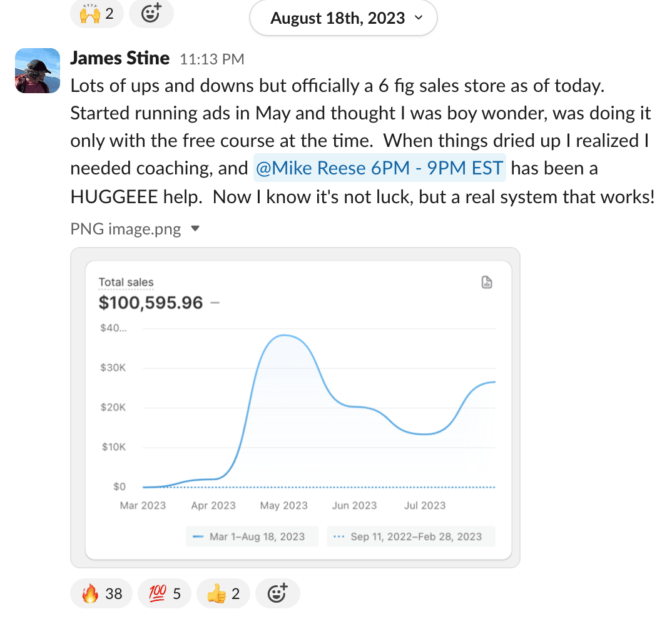Viewport: 672px width, 619px height.
Task: Add a reaction to the previous message
Action: point(151,13)
